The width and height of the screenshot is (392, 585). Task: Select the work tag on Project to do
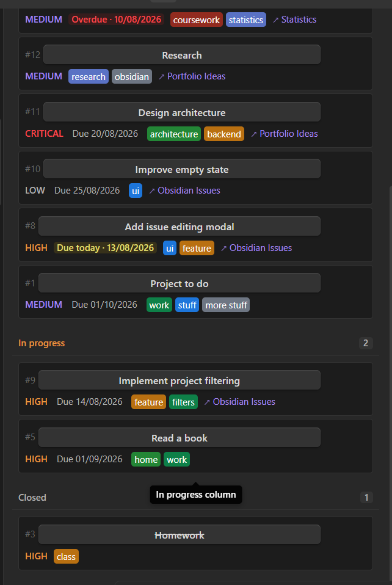pyautogui.click(x=159, y=305)
